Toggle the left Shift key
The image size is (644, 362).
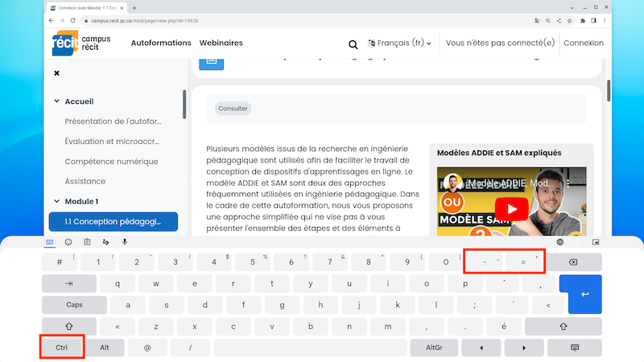pyautogui.click(x=68, y=327)
